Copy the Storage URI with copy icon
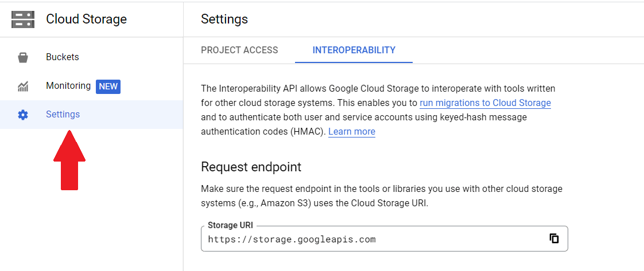Screen dimensions: 644x271 point(554,238)
